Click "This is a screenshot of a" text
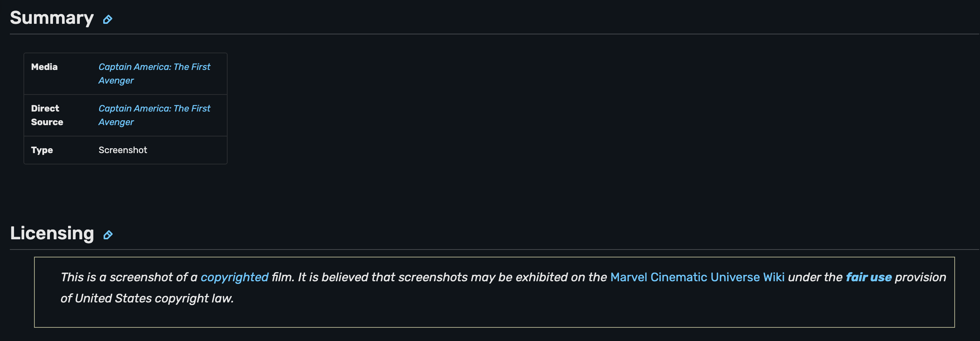Screen dimensions: 980x341 click(129, 277)
